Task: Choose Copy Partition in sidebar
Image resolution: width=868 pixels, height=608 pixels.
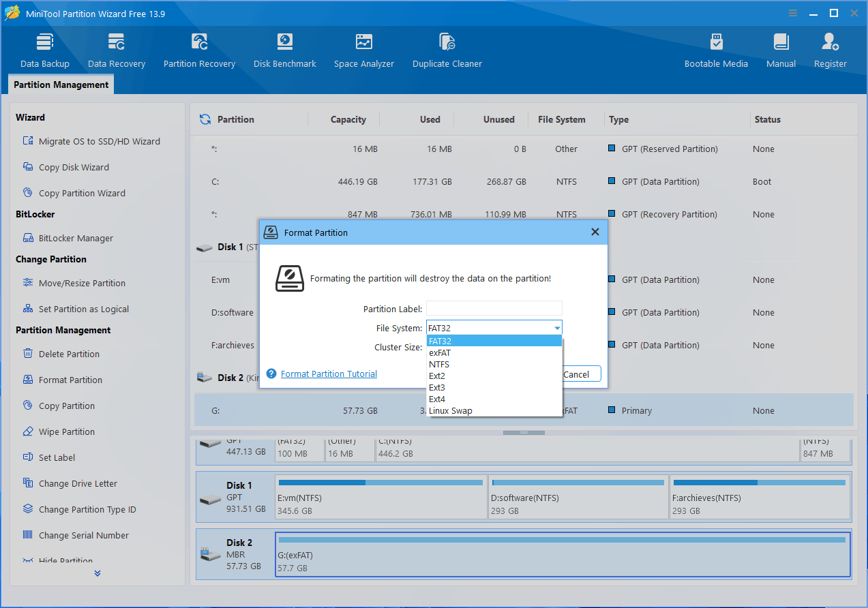Action: [x=59, y=406]
